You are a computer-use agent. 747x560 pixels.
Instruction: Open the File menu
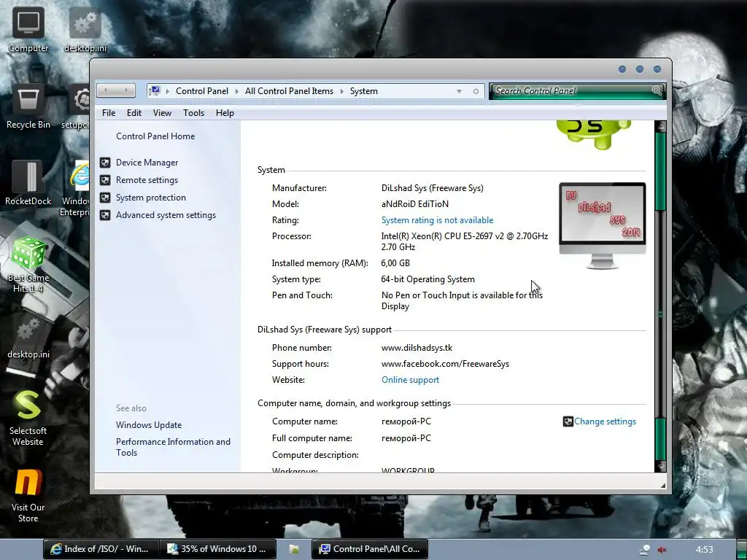[109, 113]
